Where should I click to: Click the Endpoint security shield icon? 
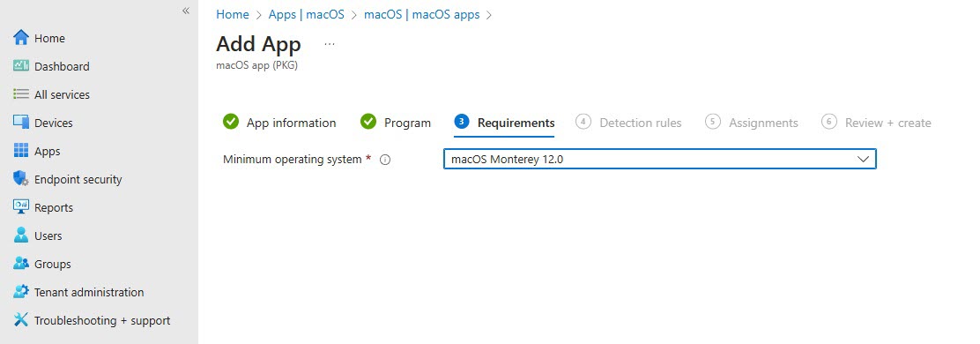(x=21, y=179)
